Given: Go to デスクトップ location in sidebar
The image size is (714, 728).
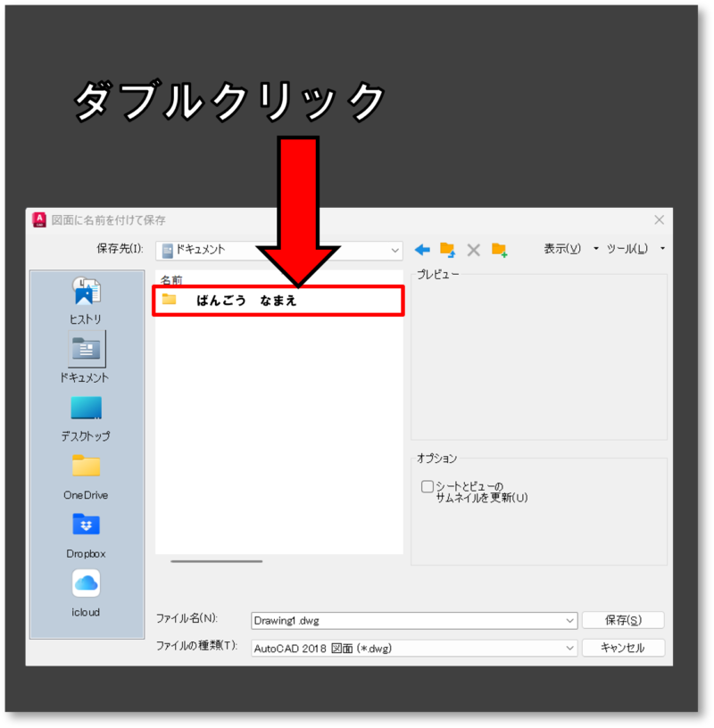Looking at the screenshot, I should coord(86,418).
